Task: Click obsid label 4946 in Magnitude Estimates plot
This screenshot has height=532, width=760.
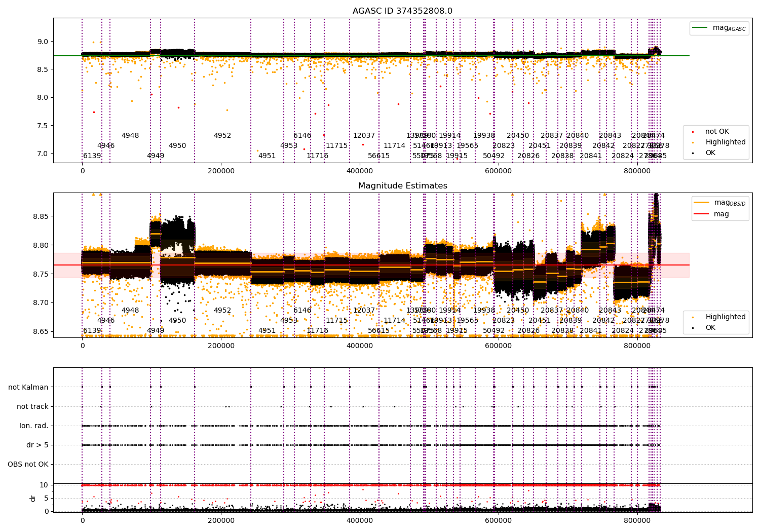Action: pyautogui.click(x=106, y=321)
